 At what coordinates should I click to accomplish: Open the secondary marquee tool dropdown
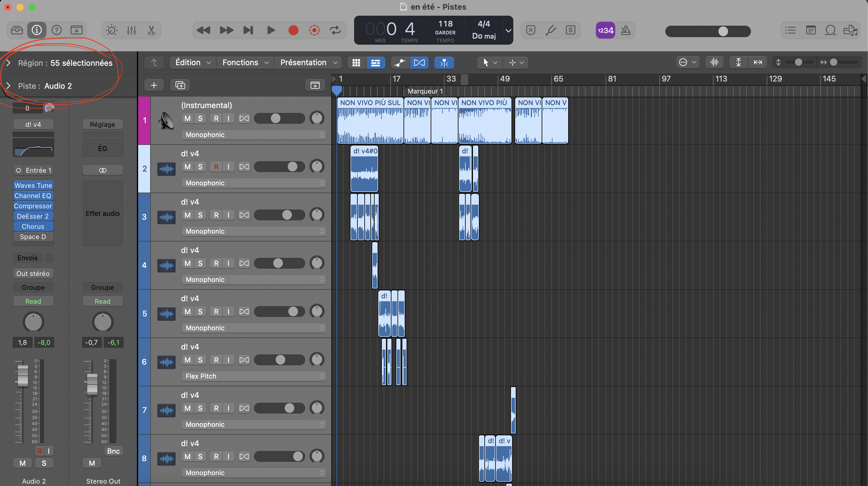point(516,62)
